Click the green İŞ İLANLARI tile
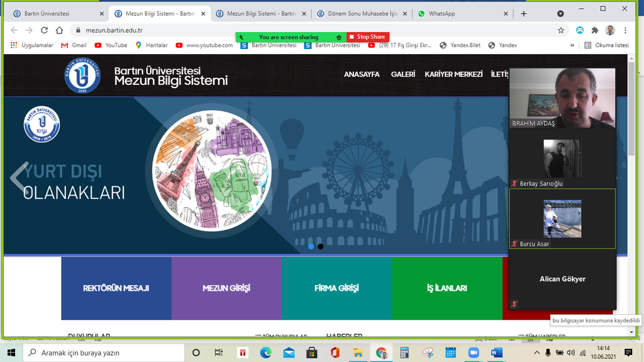The image size is (644, 362). tap(447, 288)
